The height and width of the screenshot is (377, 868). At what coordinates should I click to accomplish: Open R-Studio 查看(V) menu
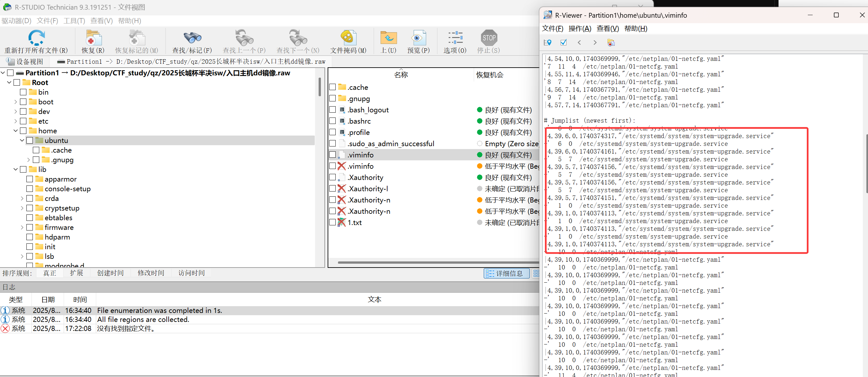pos(101,21)
